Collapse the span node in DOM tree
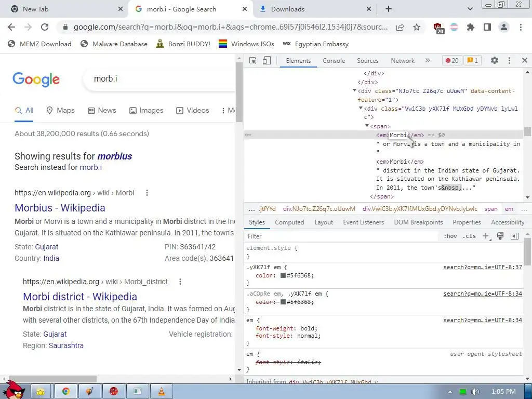 pyautogui.click(x=367, y=126)
